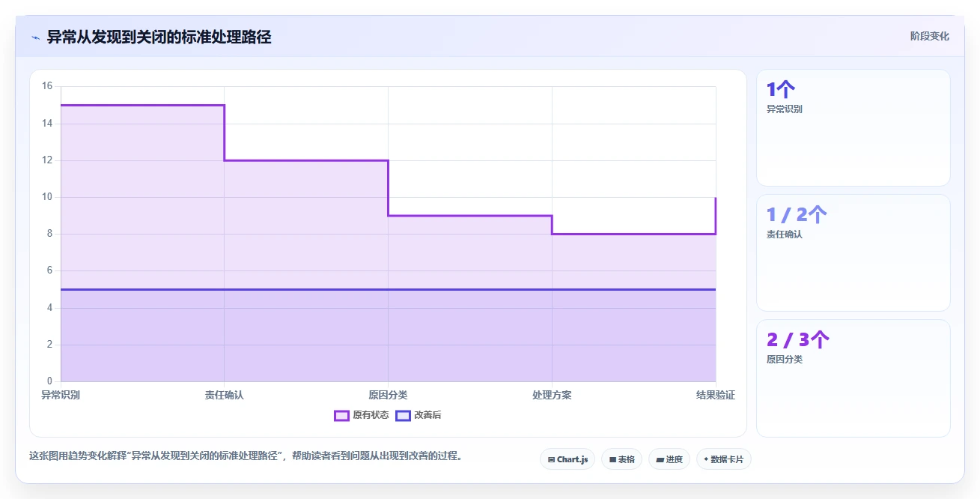Click the 责任确认 x-axis label

click(x=225, y=395)
